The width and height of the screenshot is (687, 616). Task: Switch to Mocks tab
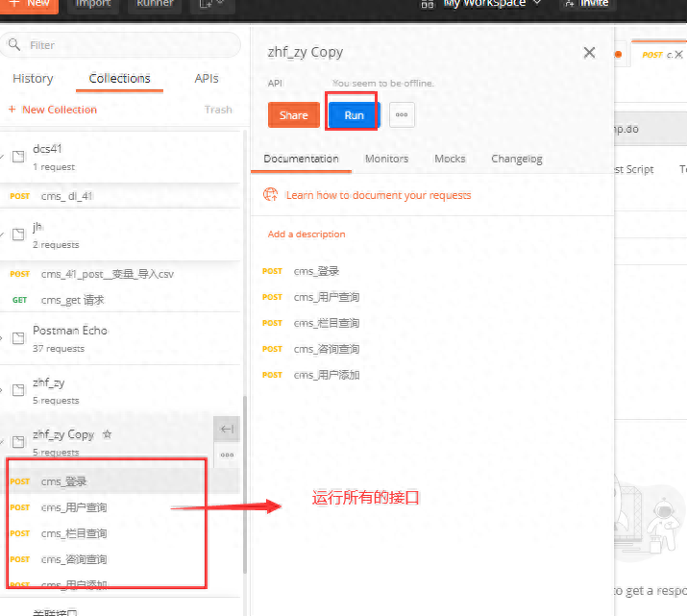coord(450,159)
